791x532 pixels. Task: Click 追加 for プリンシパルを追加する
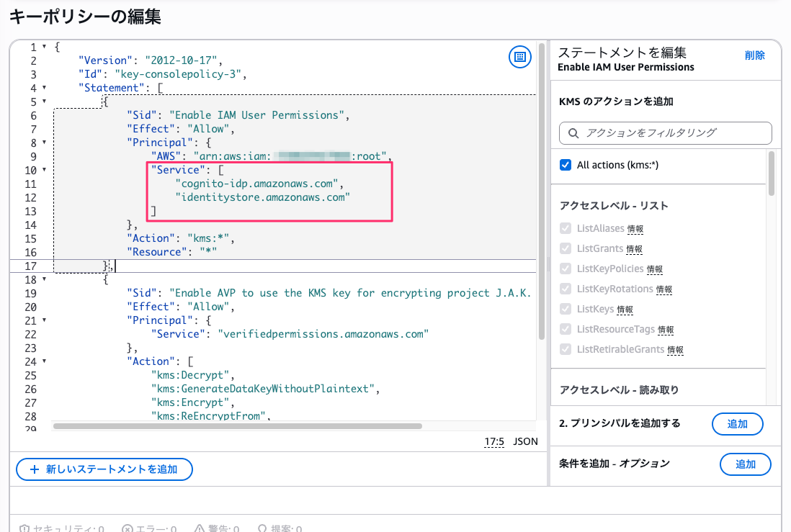click(737, 424)
